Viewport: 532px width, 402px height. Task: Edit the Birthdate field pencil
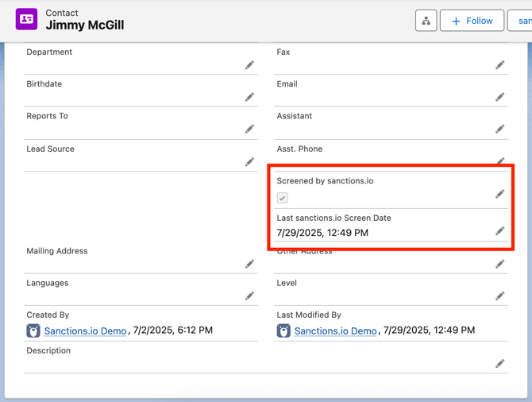point(249,97)
